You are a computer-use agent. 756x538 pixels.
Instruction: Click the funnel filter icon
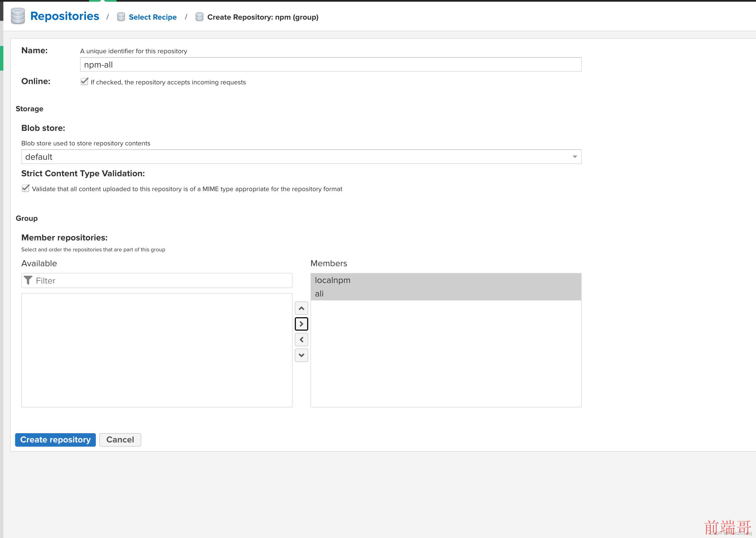pos(28,280)
